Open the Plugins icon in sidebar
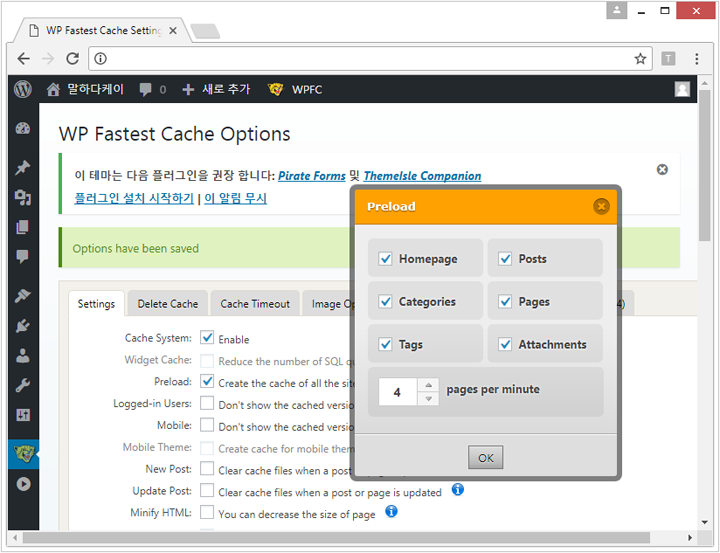The width and height of the screenshot is (720, 553). coord(22,325)
